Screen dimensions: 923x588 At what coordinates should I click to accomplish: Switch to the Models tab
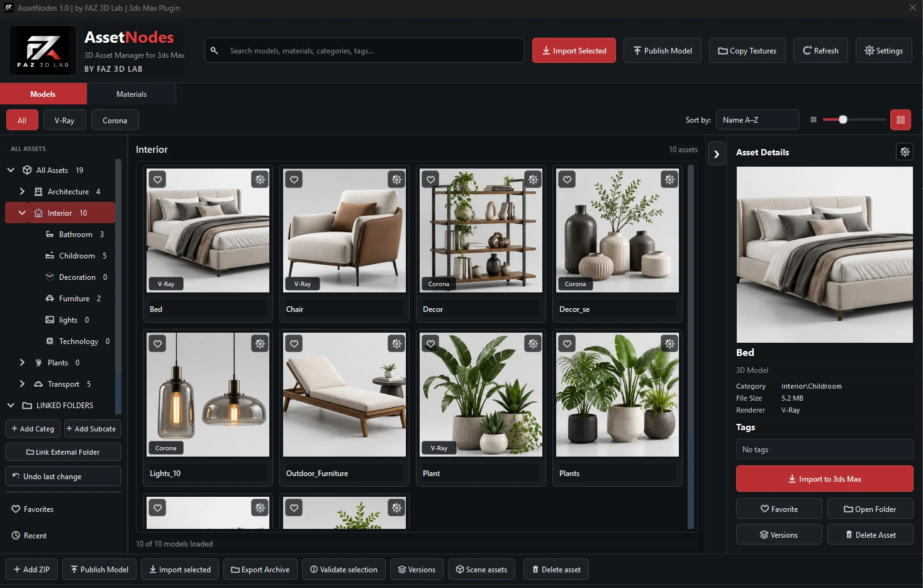click(43, 94)
